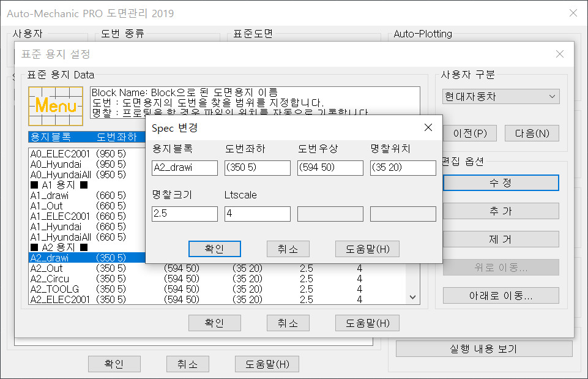Screen dimensions: 588x379
Task: Open the 사용자 구분 dropdown showing 현대자동차
Action: [x=501, y=97]
